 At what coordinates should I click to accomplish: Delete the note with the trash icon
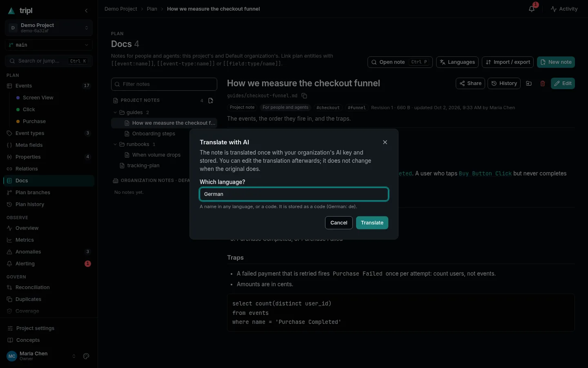543,83
